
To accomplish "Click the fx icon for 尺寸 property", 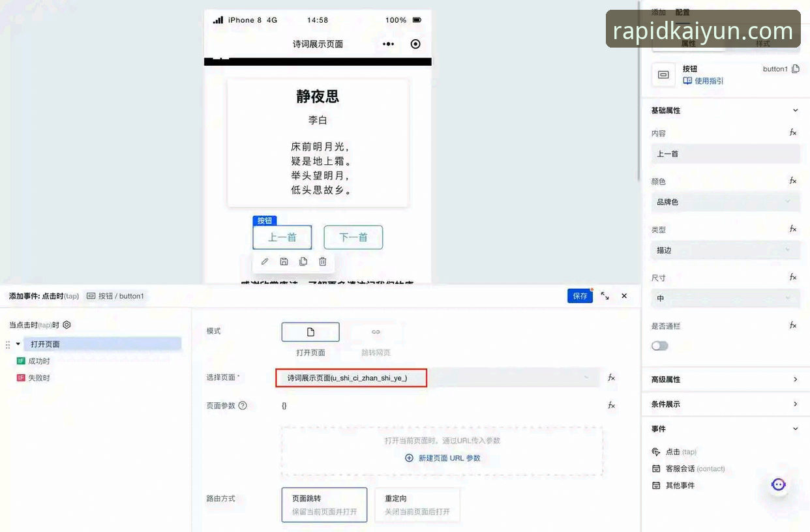I will click(793, 277).
